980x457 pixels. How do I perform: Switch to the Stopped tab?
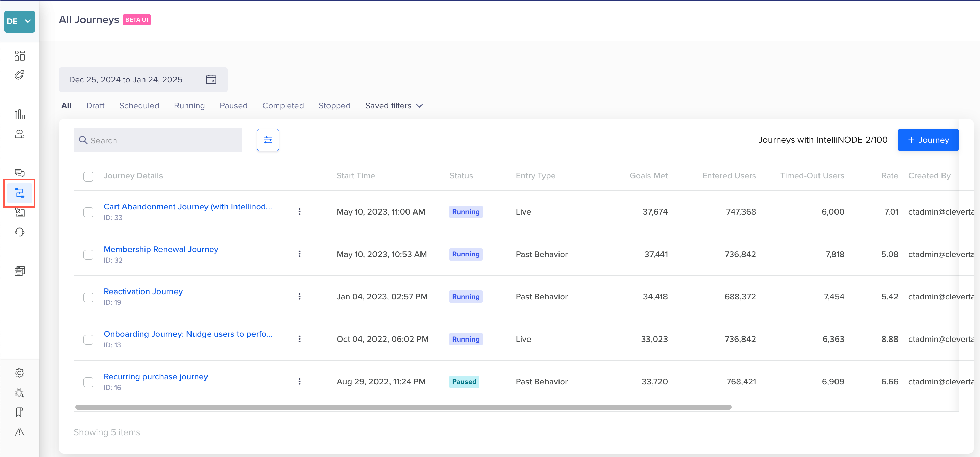(334, 105)
